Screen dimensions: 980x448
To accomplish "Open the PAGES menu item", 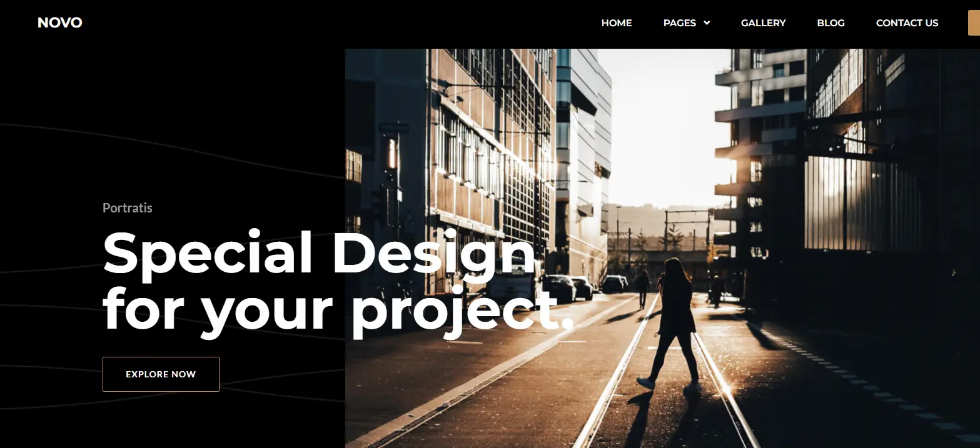I will (x=680, y=23).
